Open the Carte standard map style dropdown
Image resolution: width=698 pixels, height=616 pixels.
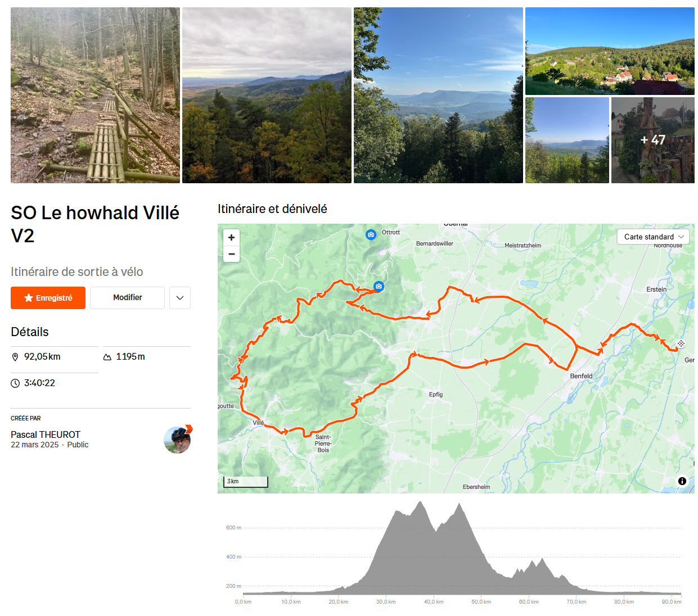(653, 237)
